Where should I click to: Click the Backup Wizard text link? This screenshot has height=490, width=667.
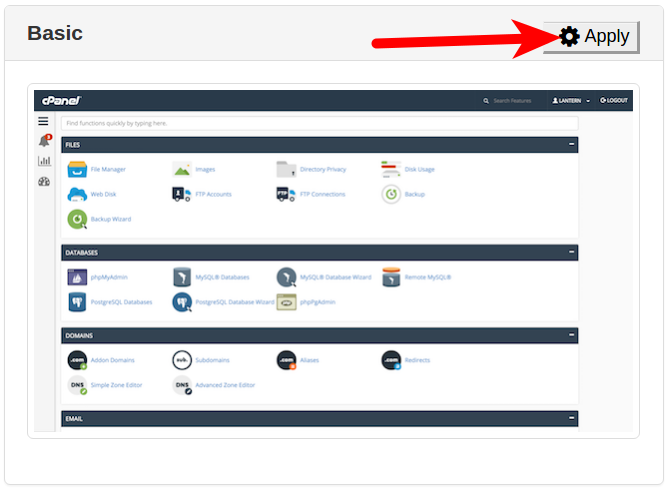(111, 219)
